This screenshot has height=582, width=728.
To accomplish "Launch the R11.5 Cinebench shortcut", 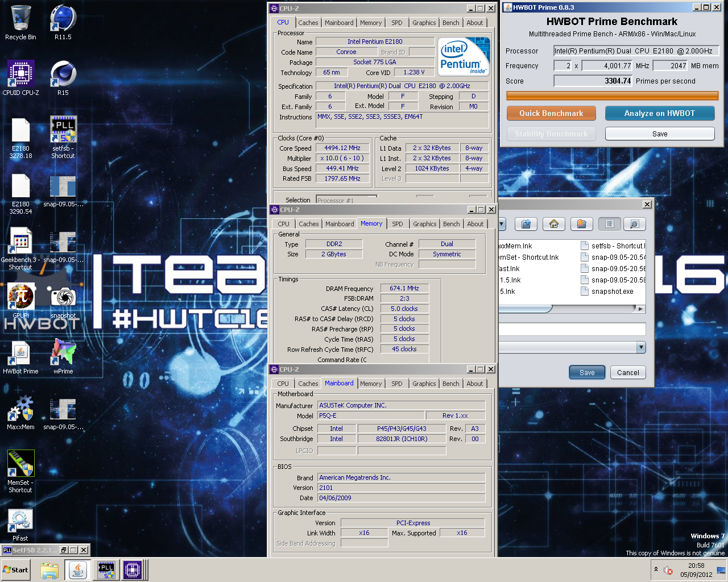I will tap(63, 23).
